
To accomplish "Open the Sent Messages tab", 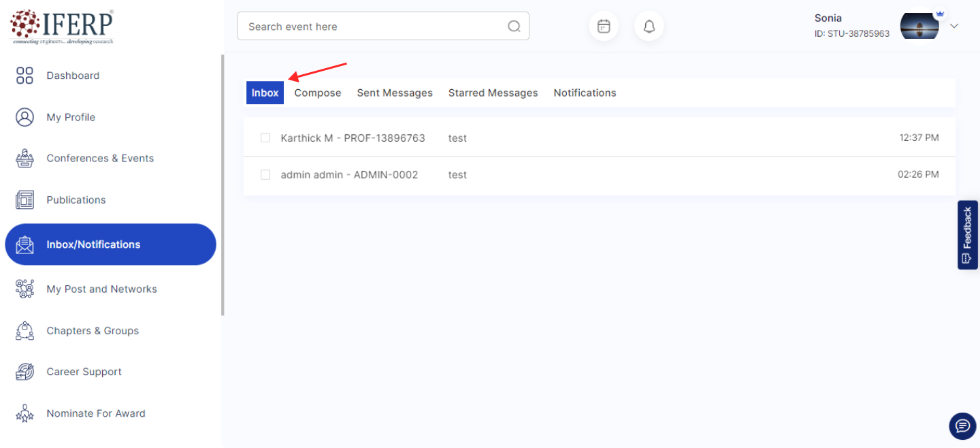I will pyautogui.click(x=395, y=93).
